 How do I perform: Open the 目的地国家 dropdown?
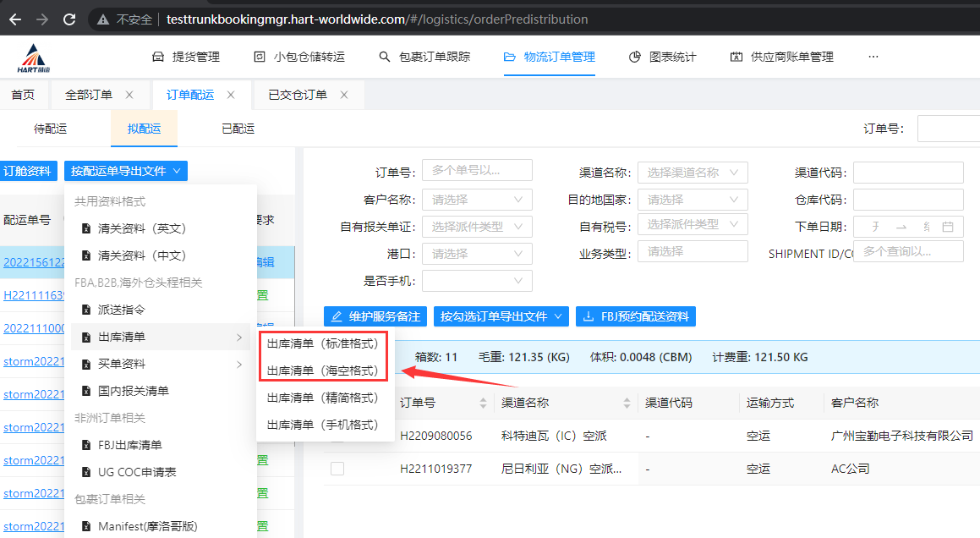coord(693,200)
